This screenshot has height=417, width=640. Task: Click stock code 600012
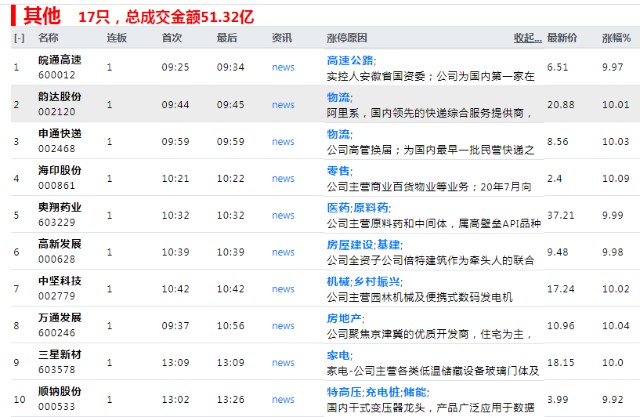(x=57, y=75)
